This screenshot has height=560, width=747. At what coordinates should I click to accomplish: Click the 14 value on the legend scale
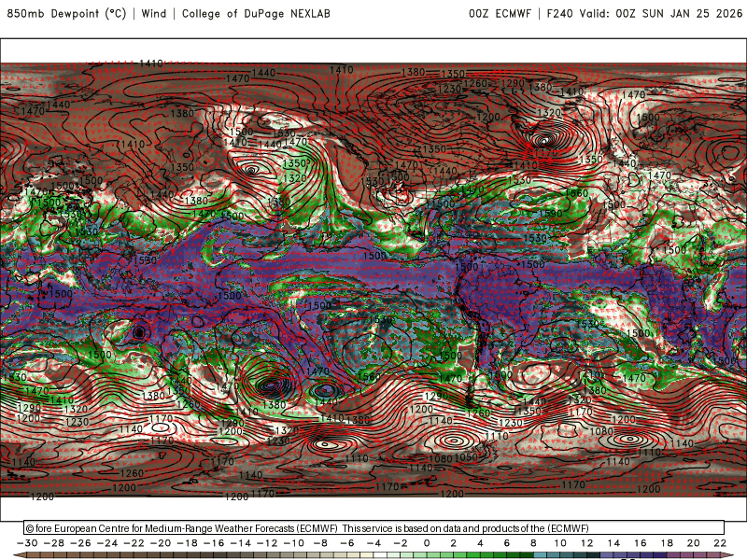tap(613, 543)
